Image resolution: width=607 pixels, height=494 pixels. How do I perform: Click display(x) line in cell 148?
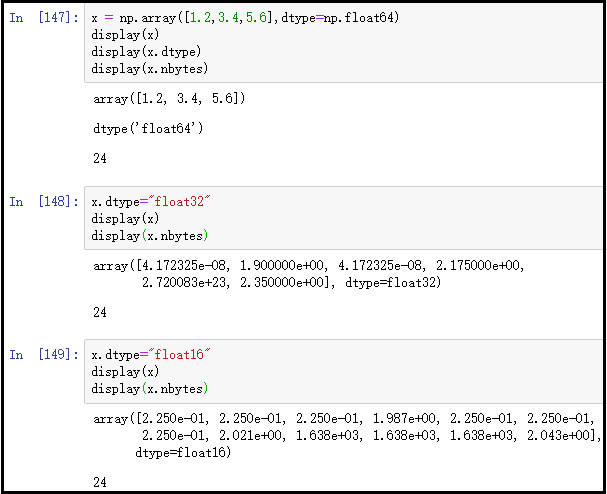tap(125, 219)
